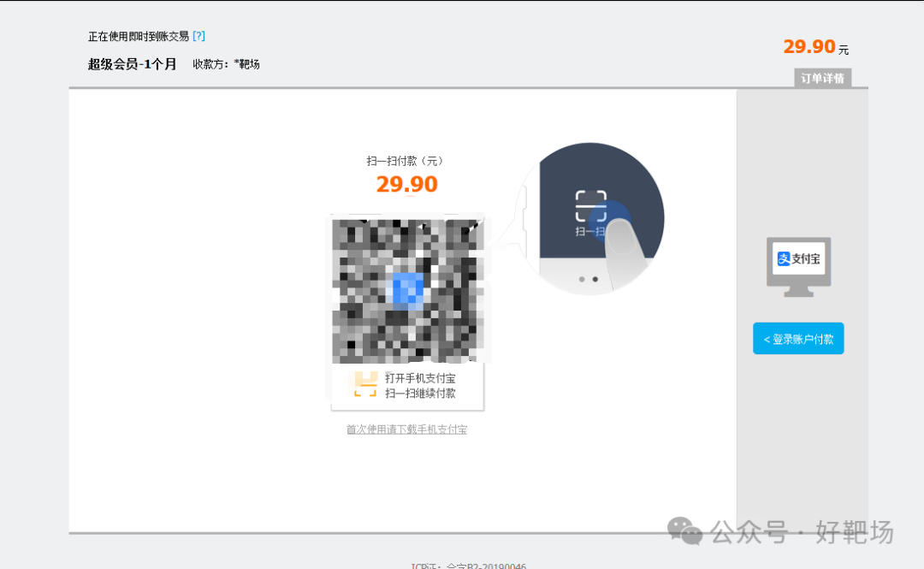Click the 打开手机支付宝 instruction text
Screen dimensions: 924x569
(x=420, y=378)
